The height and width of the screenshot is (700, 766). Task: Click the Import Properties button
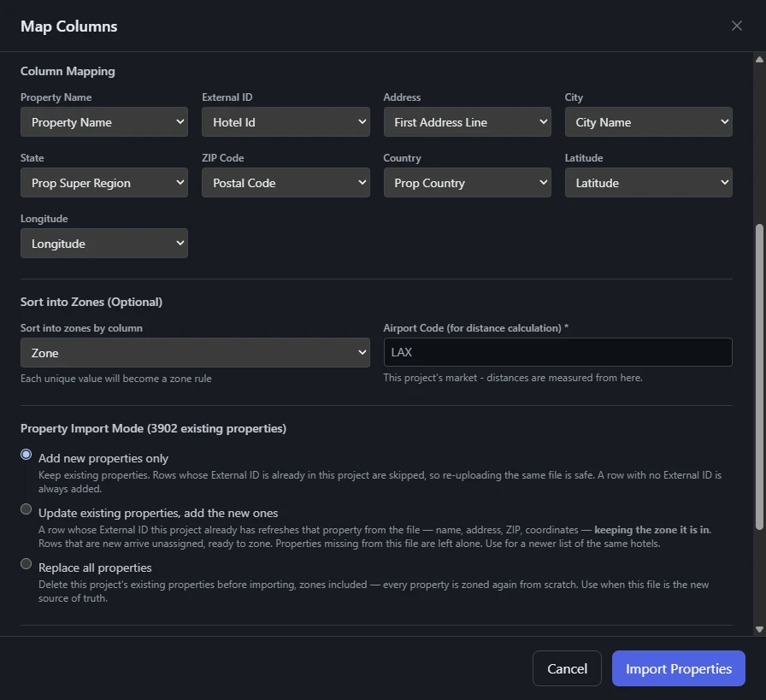pyautogui.click(x=679, y=668)
